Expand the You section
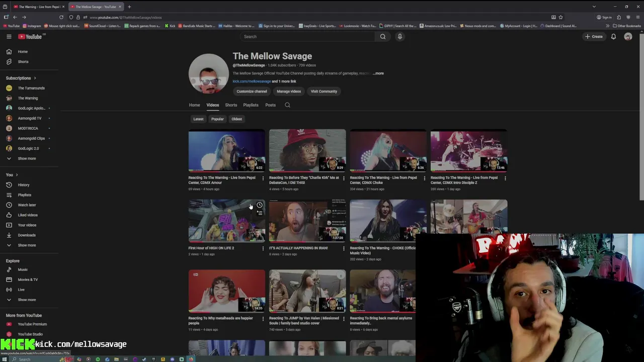The width and height of the screenshot is (644, 362). click(x=12, y=174)
